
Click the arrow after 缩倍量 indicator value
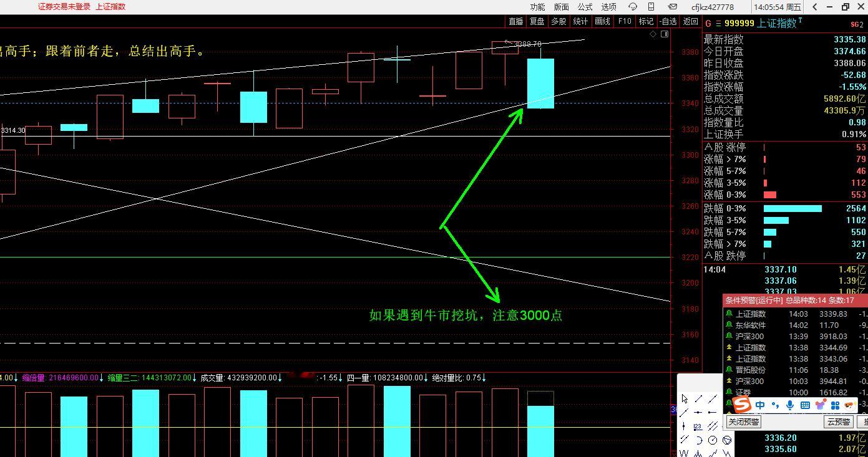(x=102, y=378)
